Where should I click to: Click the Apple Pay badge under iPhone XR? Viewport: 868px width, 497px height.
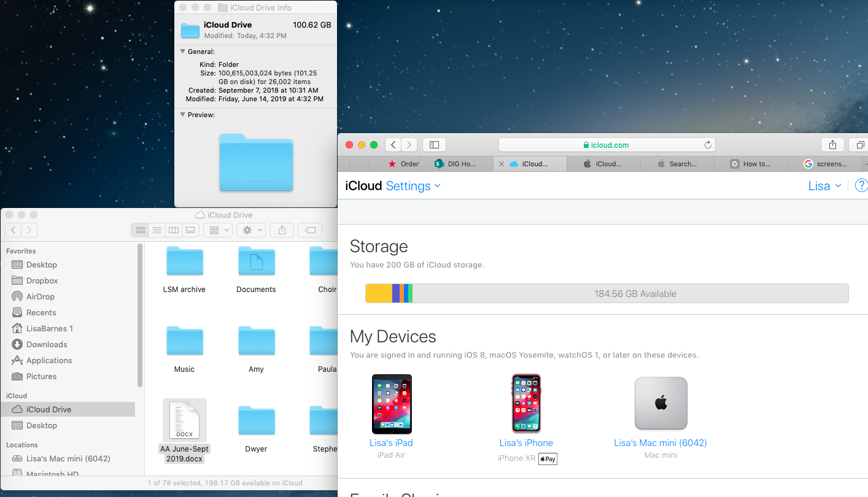(x=548, y=459)
